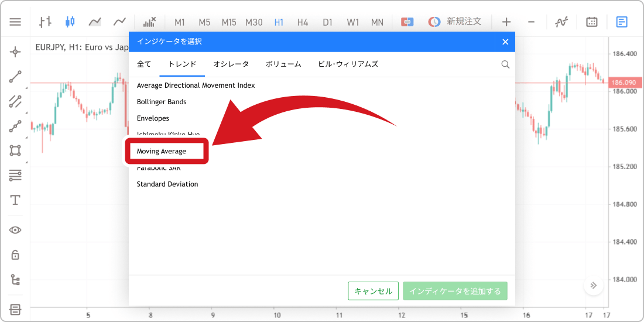Screen dimensions: 644x322
Task: Select the MN timeframe
Action: point(377,22)
